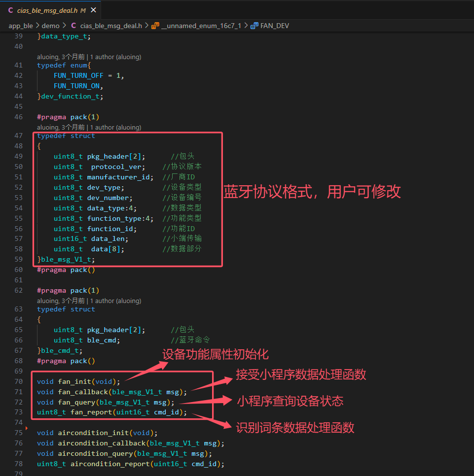The height and width of the screenshot is (476, 474).
Task: Click the data_len field name
Action: (108, 238)
